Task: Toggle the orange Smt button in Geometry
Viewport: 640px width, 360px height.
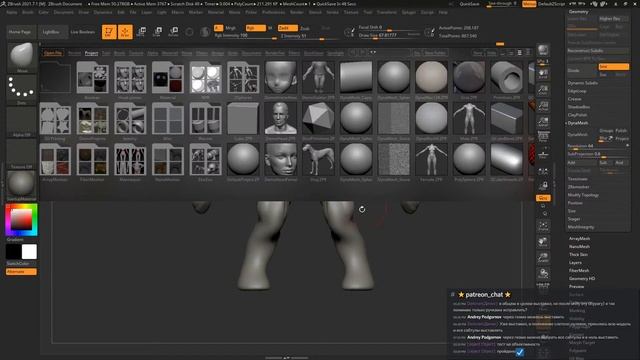Action: [613, 67]
